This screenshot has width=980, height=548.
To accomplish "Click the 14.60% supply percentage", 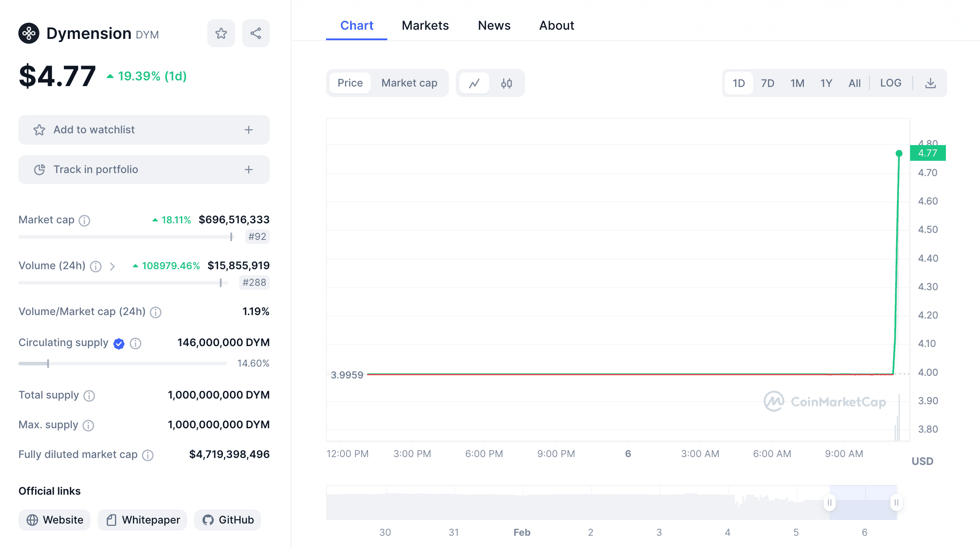I will pos(253,364).
